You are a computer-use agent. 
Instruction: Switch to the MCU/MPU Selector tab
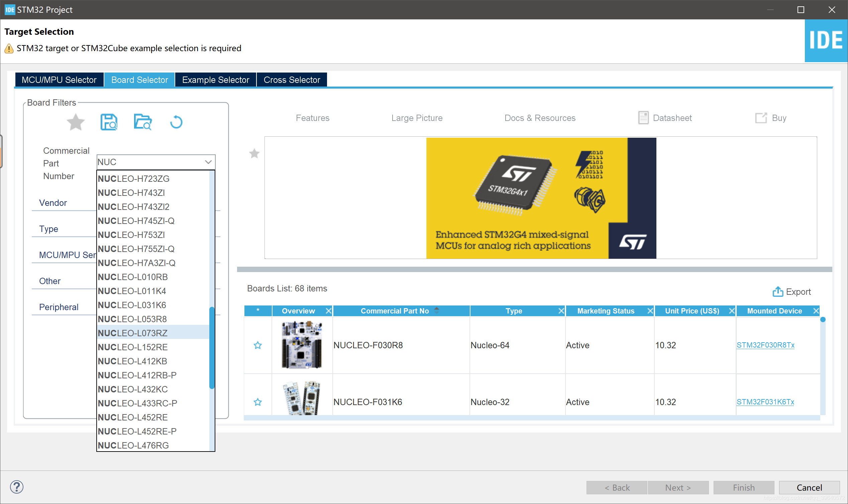click(x=59, y=80)
